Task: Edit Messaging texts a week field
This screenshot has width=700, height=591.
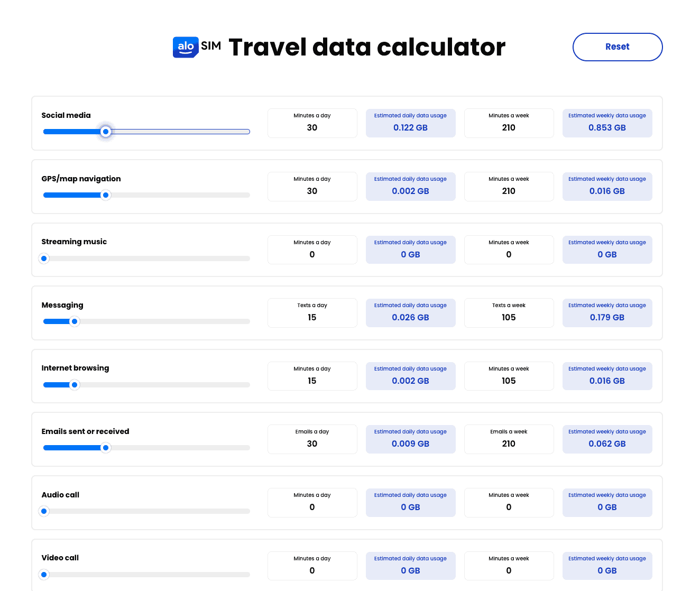Action: (509, 317)
